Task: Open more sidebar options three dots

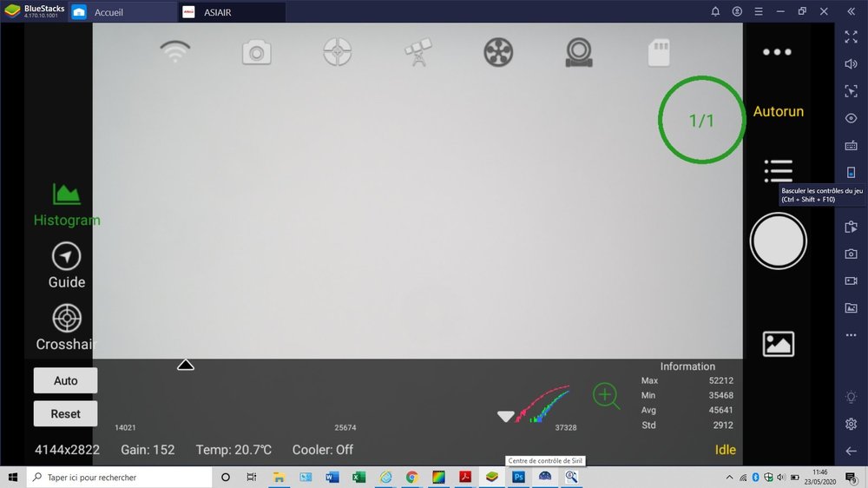Action: 851,335
